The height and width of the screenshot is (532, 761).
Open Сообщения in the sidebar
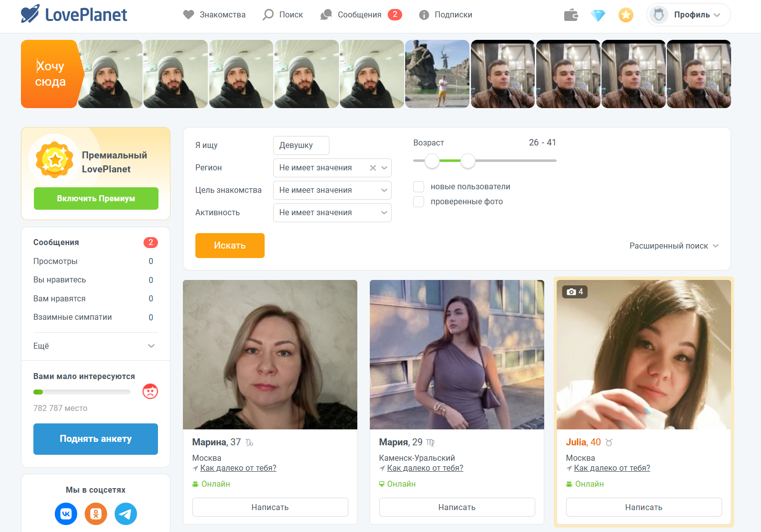pyautogui.click(x=56, y=243)
